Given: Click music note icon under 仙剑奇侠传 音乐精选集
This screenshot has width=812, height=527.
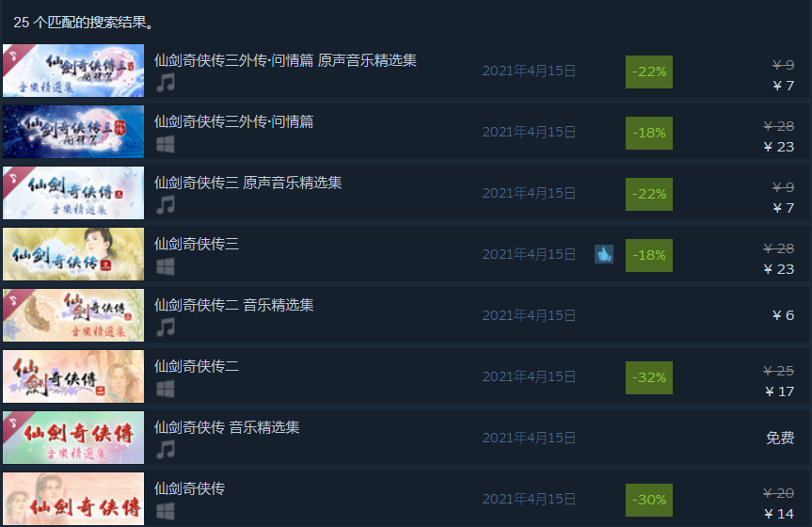Looking at the screenshot, I should click(166, 450).
